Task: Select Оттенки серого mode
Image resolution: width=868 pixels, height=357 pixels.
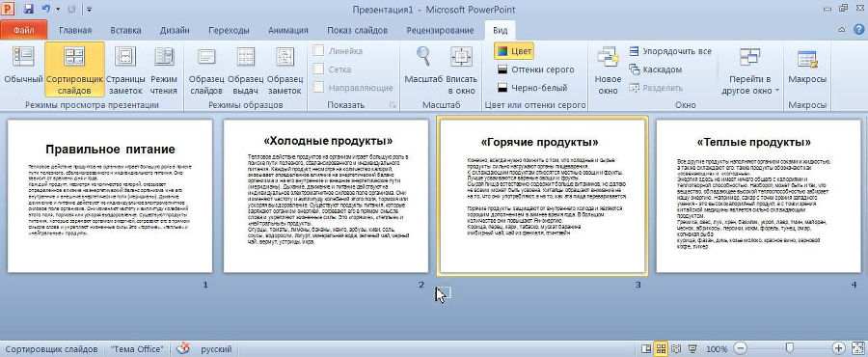Action: (535, 69)
